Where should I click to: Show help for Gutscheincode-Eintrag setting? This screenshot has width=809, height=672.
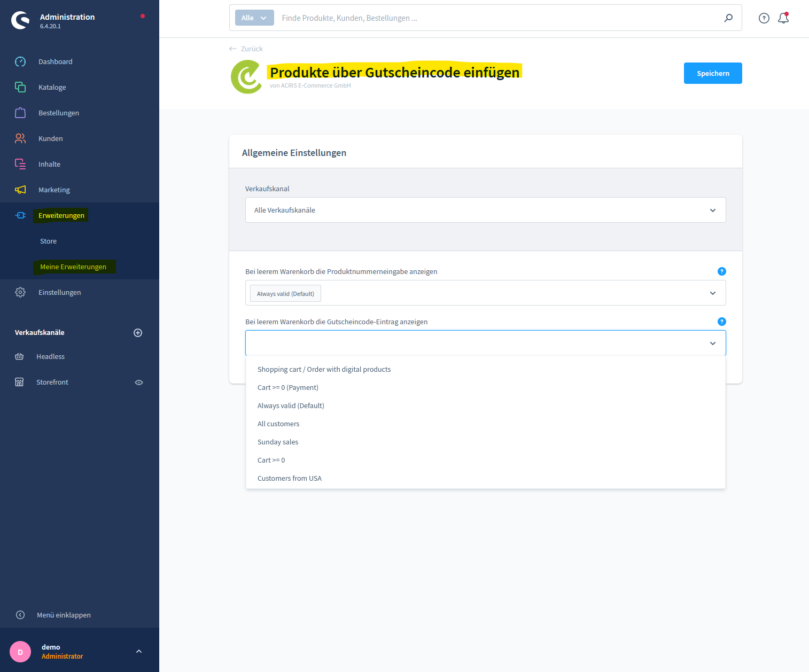722,322
